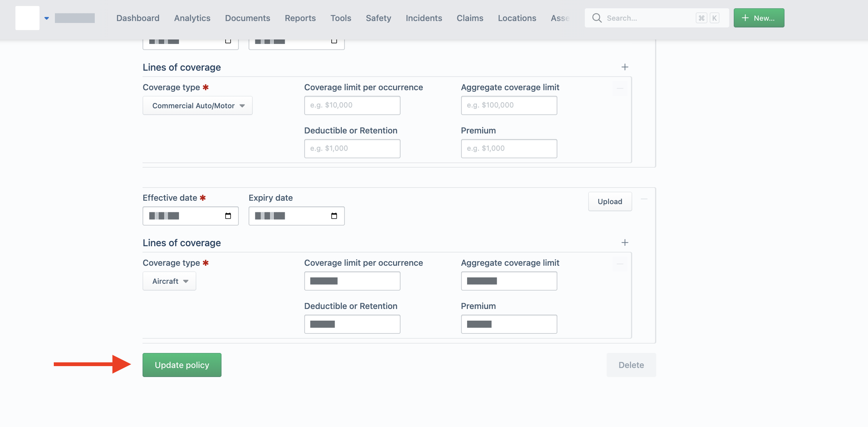Remove the Aircraft coverage line with the minus icon
The image size is (868, 427).
tap(620, 264)
